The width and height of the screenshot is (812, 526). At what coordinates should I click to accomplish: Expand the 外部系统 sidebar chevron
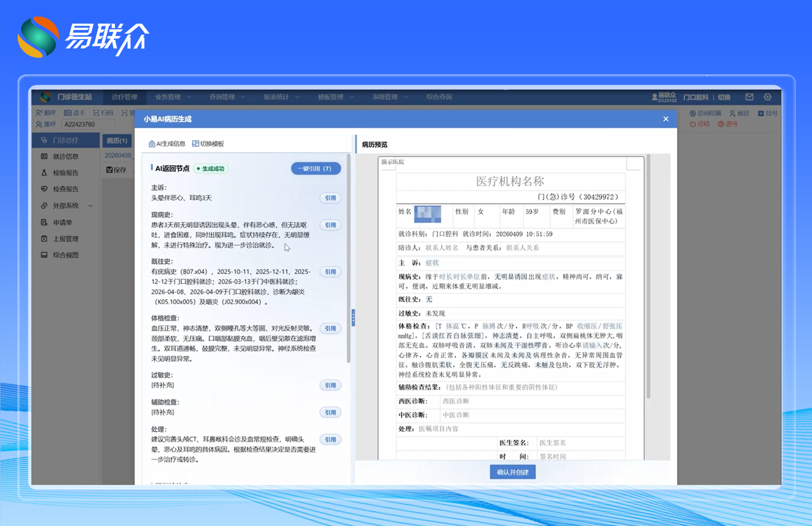pyautogui.click(x=90, y=206)
